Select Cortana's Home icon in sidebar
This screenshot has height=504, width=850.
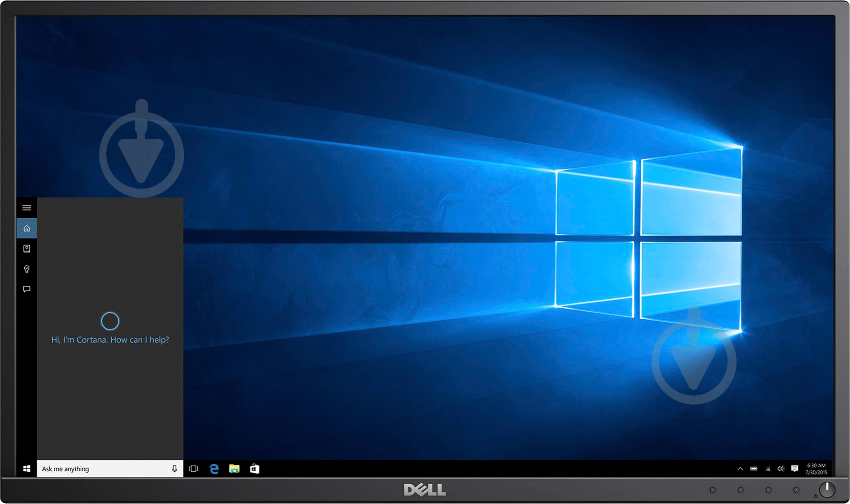coord(27,228)
